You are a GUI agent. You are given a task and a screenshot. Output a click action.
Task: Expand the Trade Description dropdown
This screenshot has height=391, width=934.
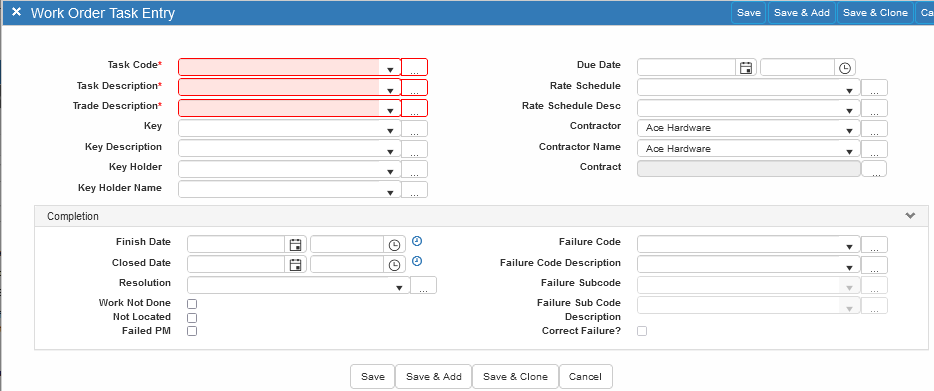click(x=390, y=111)
